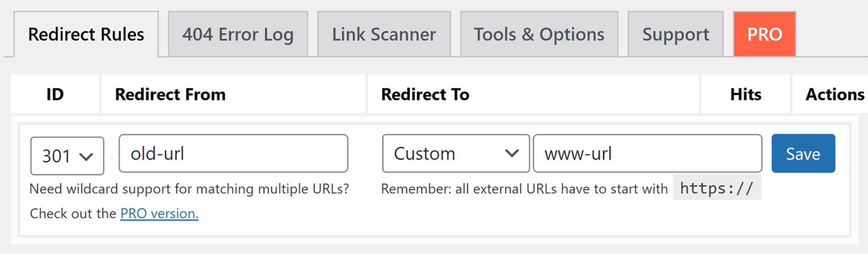Open the 301 selector's chevron arrow
Screen dimensions: 868x254
[87, 155]
